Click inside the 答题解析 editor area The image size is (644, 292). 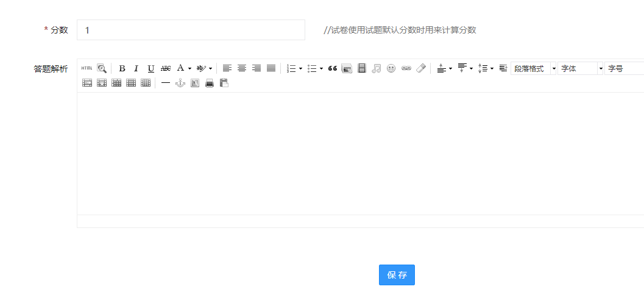(360, 153)
